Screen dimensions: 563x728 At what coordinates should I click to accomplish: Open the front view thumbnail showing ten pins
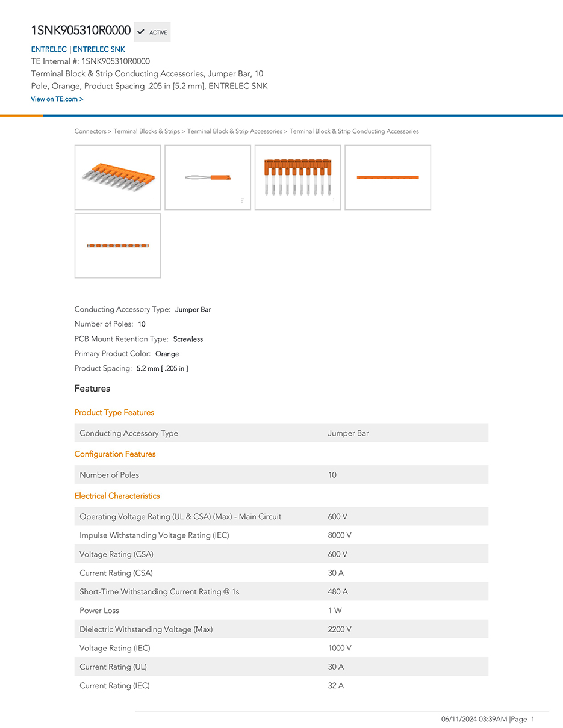click(297, 177)
